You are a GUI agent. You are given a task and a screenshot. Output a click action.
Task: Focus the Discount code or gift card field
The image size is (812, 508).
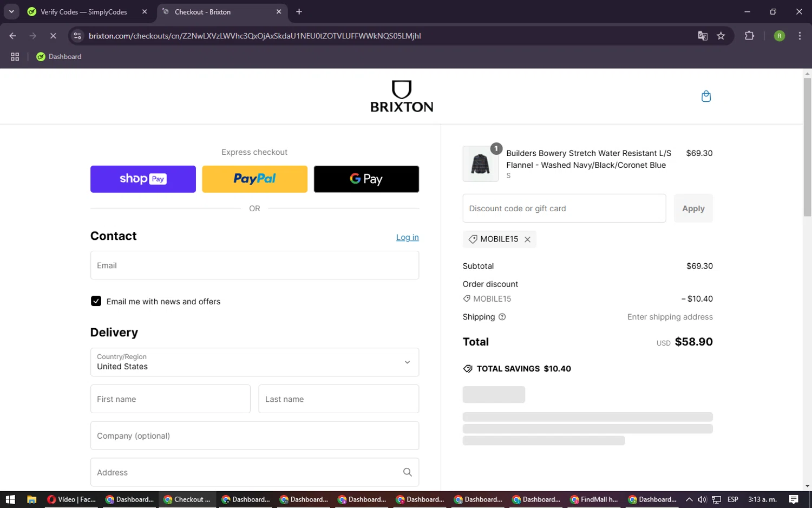(564, 208)
